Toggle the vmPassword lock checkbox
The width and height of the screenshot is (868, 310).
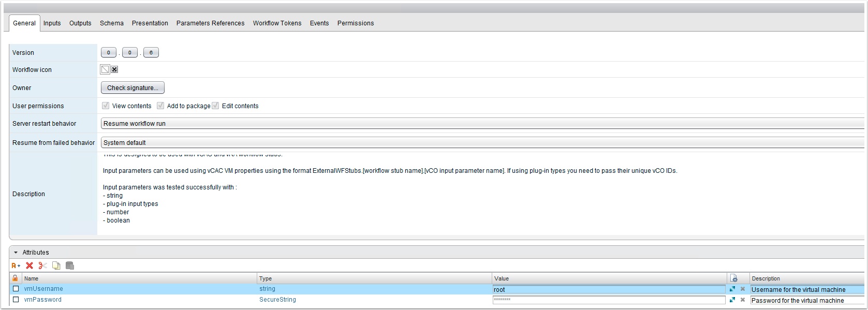pos(16,300)
